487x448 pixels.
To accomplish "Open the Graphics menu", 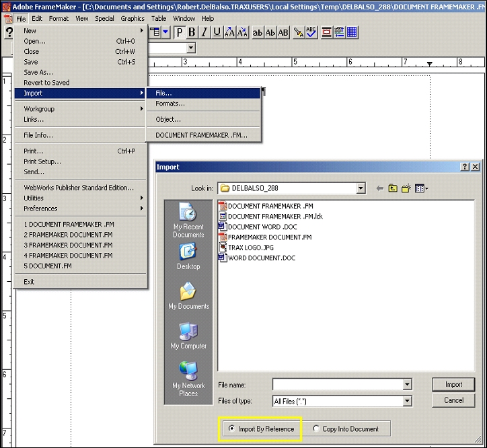I will click(x=133, y=19).
